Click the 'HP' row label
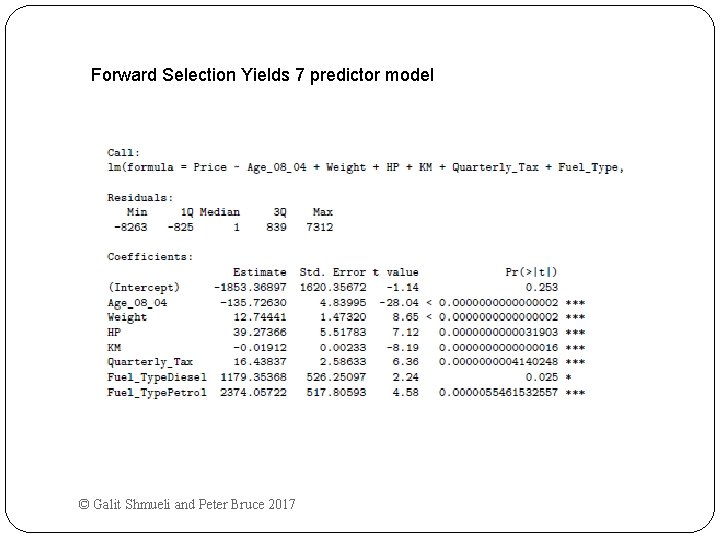The height and width of the screenshot is (540, 720). 114,332
